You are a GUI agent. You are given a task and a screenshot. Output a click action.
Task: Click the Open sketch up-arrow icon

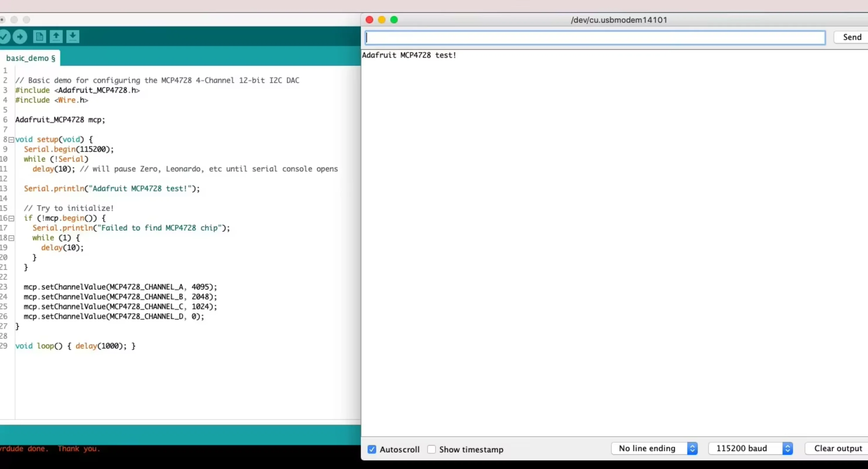pyautogui.click(x=56, y=36)
